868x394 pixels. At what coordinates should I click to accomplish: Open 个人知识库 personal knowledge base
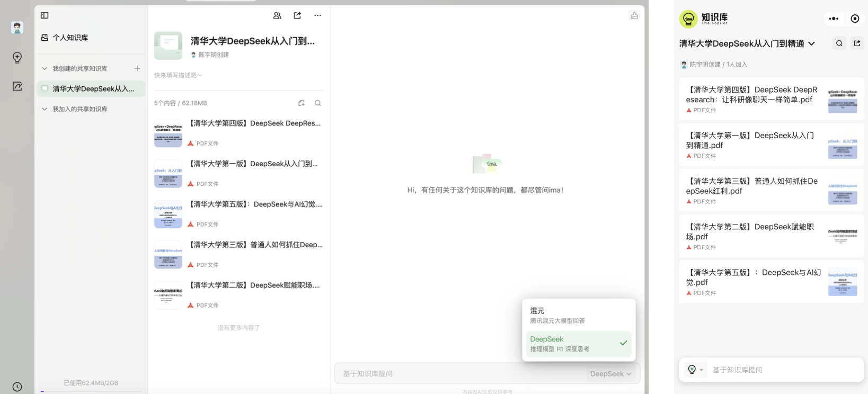(x=65, y=38)
